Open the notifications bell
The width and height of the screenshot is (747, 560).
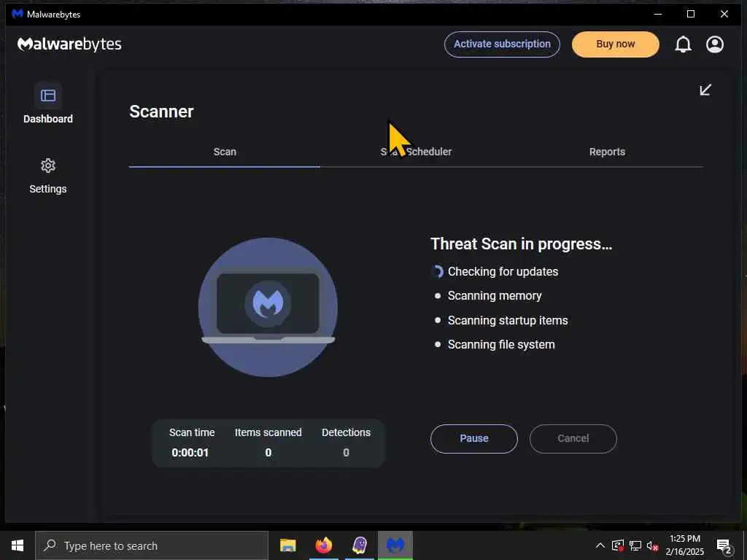683,44
